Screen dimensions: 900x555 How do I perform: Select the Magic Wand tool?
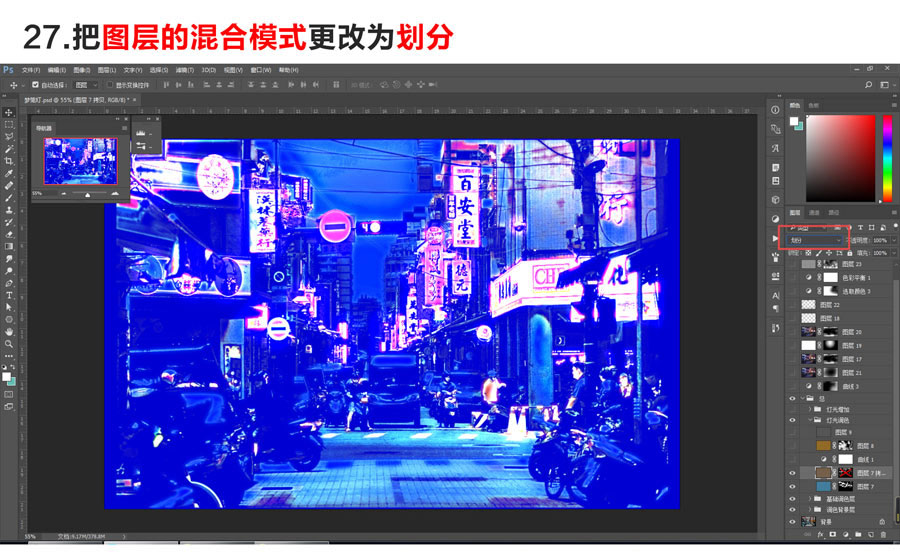[x=9, y=149]
